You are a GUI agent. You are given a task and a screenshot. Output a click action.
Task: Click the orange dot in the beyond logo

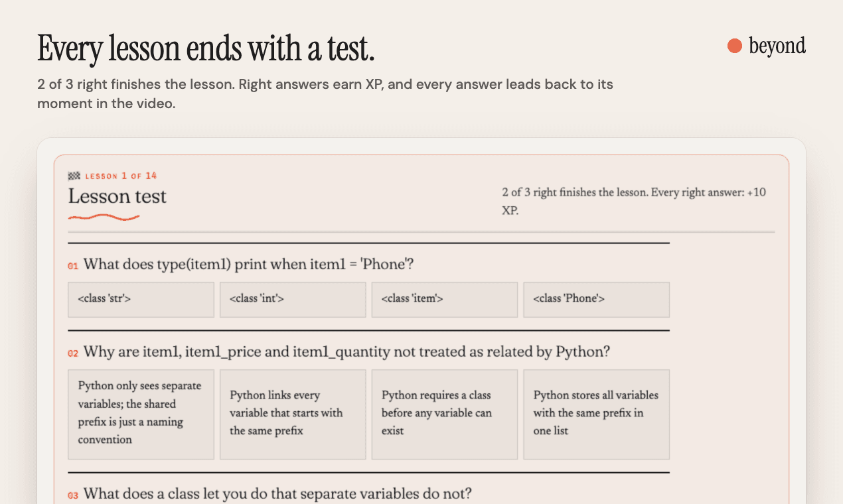[734, 46]
